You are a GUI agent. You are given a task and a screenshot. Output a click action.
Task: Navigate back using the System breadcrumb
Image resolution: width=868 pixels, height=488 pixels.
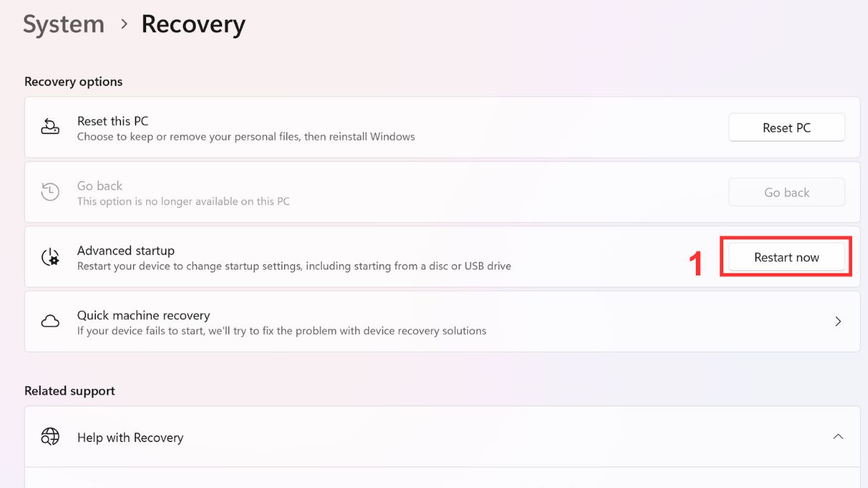63,24
